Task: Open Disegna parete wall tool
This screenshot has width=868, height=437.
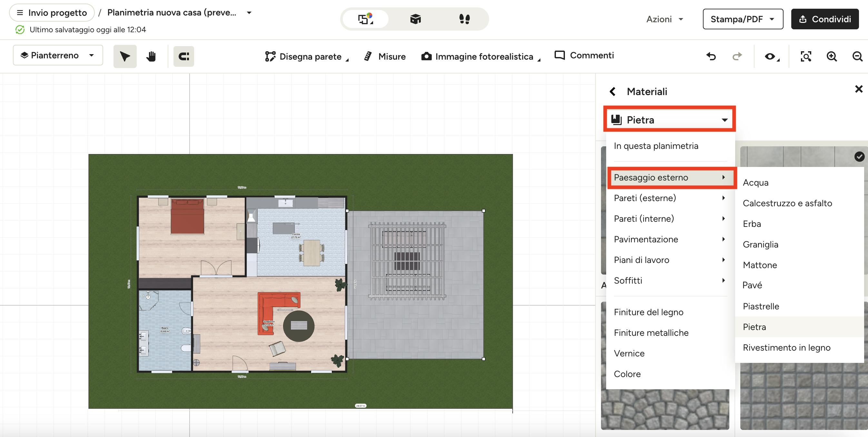Action: (x=306, y=56)
